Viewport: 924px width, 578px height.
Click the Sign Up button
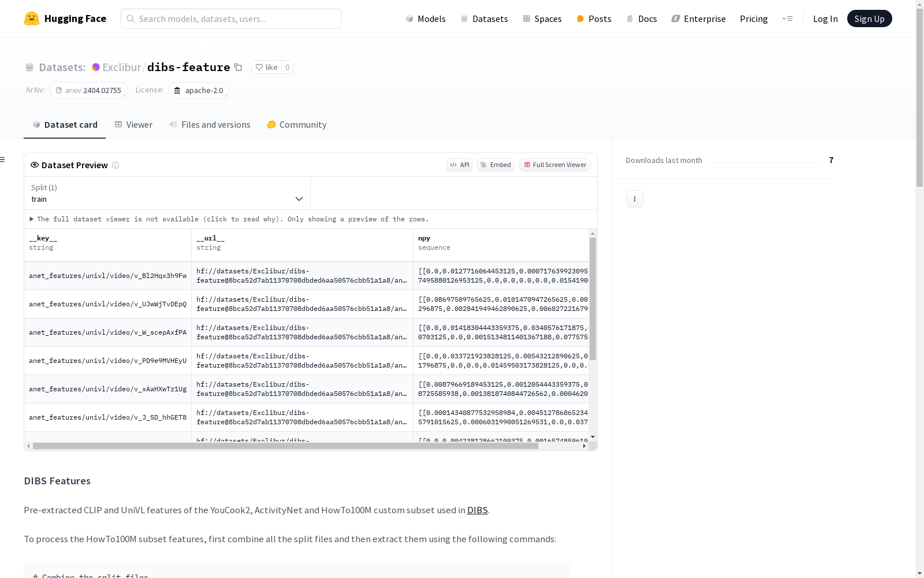point(869,18)
